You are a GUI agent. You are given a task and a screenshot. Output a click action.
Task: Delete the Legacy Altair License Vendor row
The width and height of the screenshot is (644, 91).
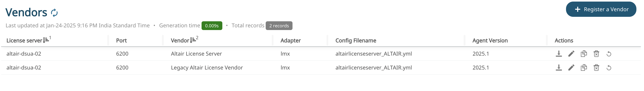tap(596, 67)
